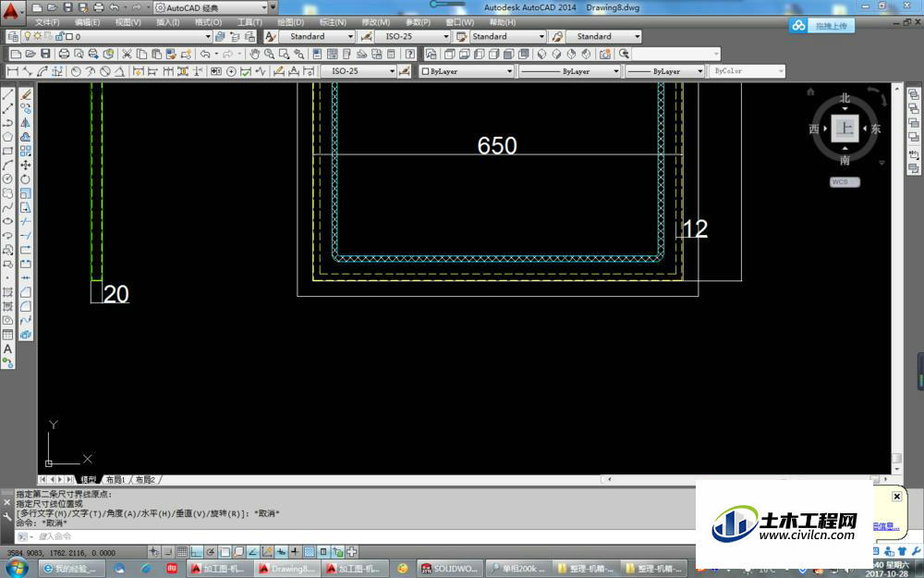924x578 pixels.
Task: Open the Standard multileader style dropdown
Action: click(602, 37)
